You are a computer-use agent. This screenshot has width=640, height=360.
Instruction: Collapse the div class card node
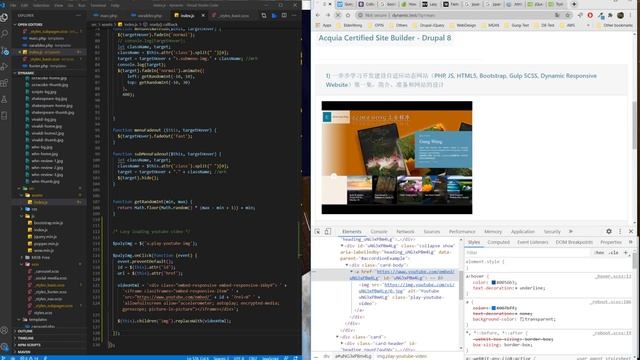[x=338, y=337]
